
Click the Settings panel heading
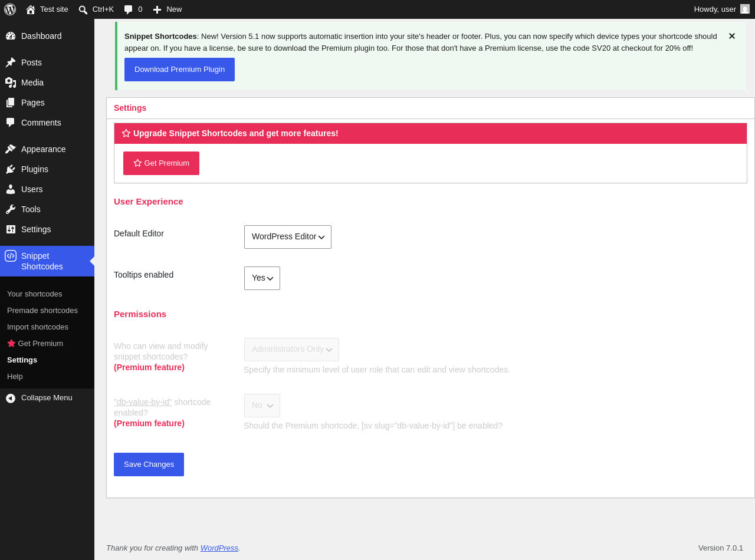(130, 108)
